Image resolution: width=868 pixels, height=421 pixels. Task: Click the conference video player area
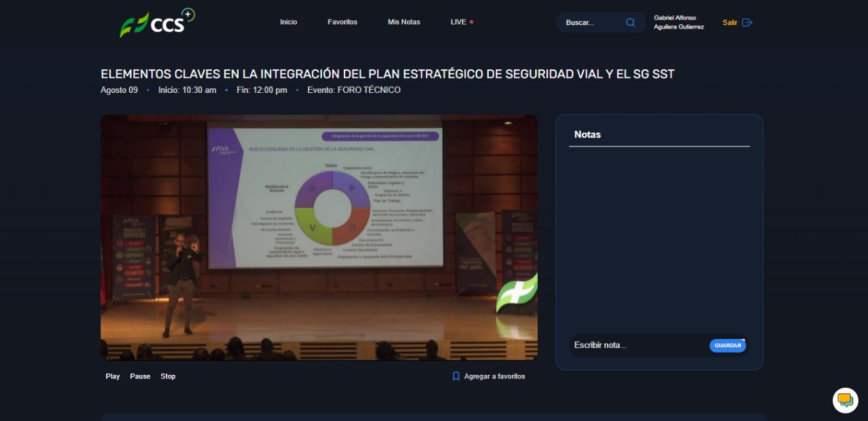[x=319, y=237]
